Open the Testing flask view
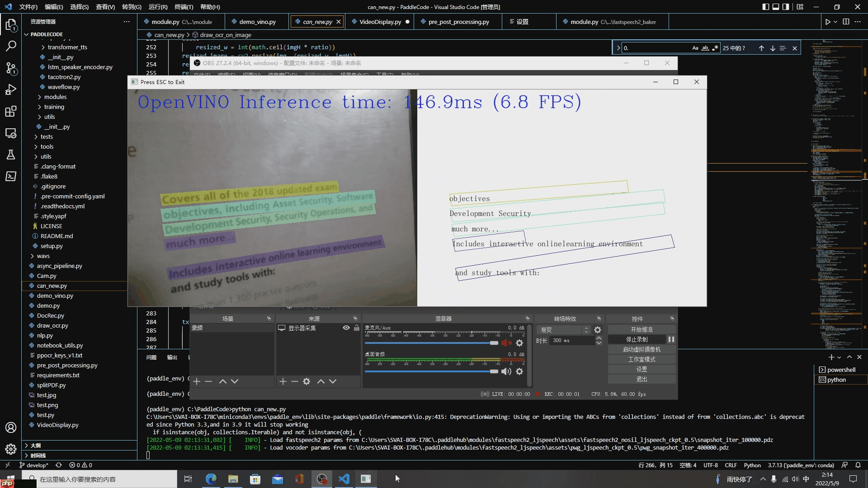The height and width of the screenshot is (488, 868). tap(11, 155)
